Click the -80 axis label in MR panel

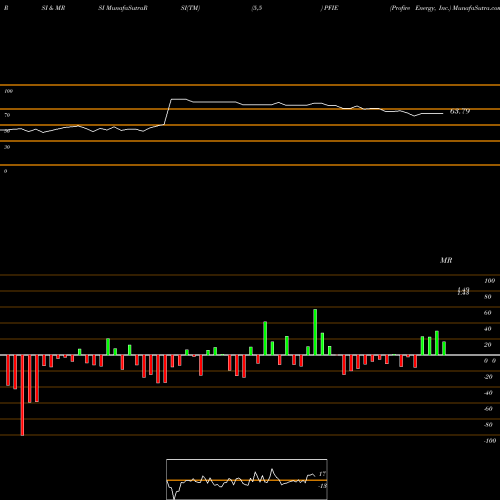coord(488,425)
